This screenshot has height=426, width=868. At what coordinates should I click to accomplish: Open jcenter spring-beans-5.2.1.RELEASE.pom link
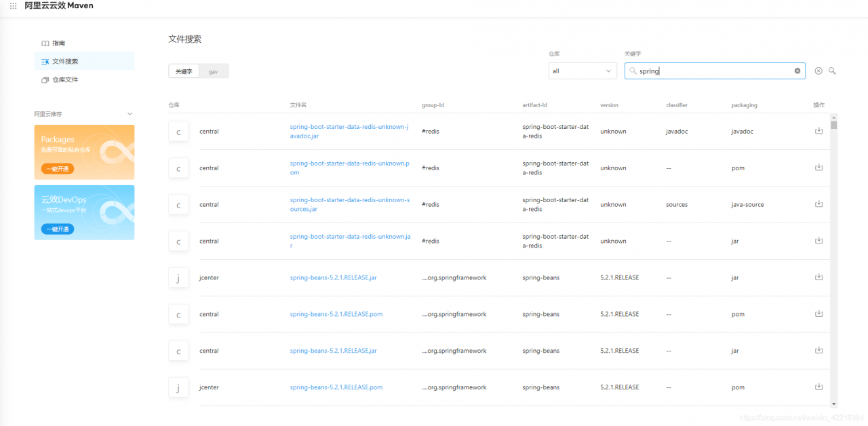[336, 387]
